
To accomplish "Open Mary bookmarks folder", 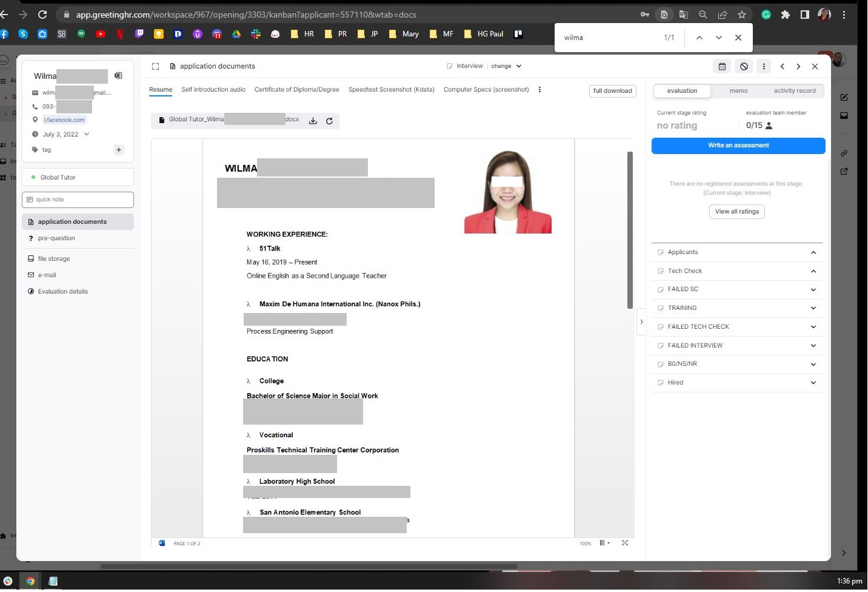I will [x=404, y=34].
